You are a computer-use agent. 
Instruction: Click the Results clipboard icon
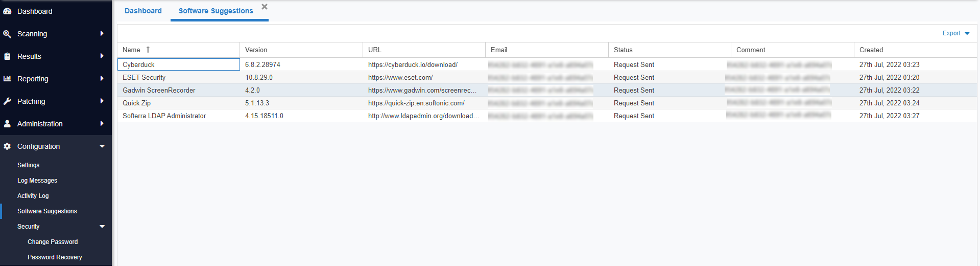tap(7, 56)
